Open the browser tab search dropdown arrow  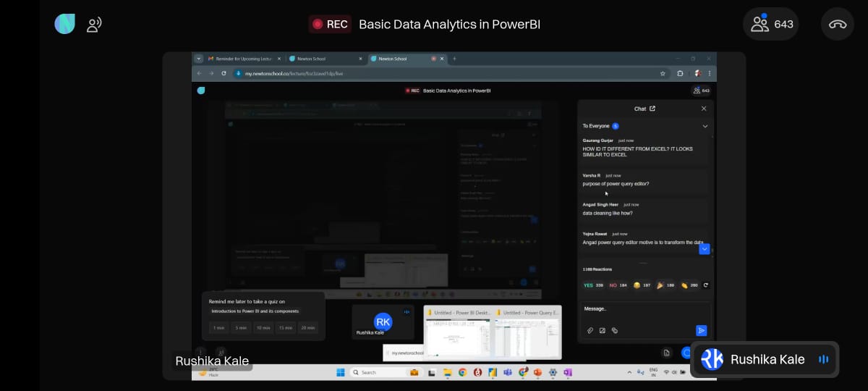(198, 58)
